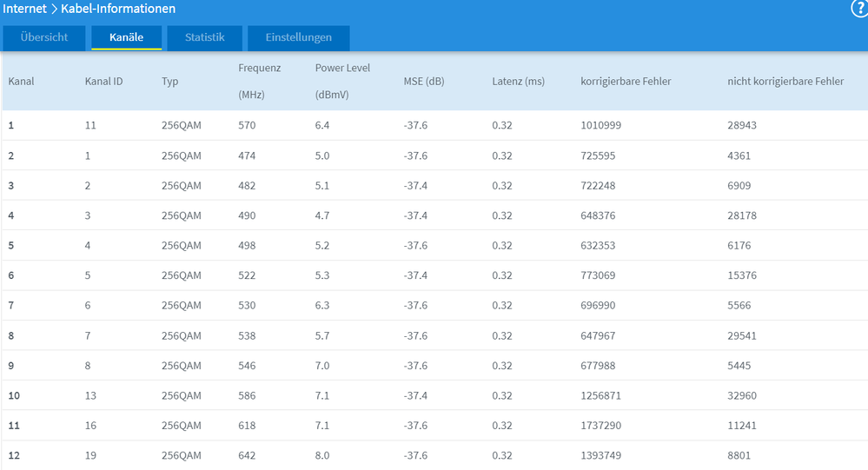
Task: Click the Kabel-Informationen breadcrumb title
Action: [x=118, y=9]
